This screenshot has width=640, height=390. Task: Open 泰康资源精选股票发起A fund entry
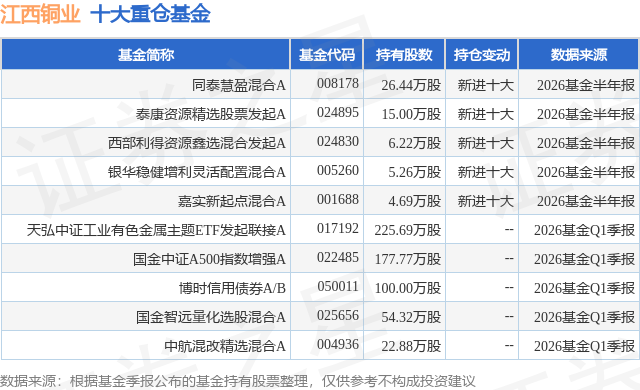point(211,114)
